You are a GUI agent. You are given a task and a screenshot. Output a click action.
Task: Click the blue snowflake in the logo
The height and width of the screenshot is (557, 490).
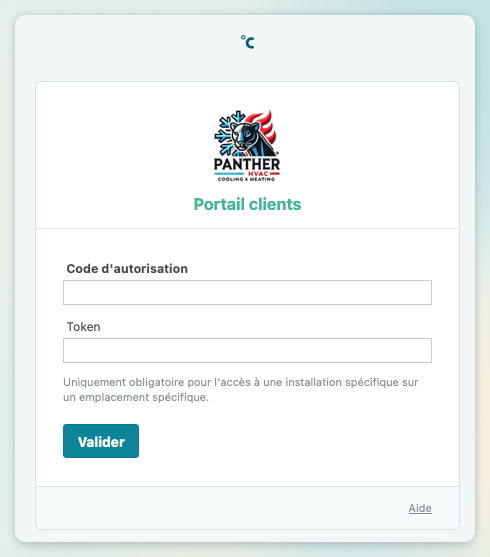[227, 133]
